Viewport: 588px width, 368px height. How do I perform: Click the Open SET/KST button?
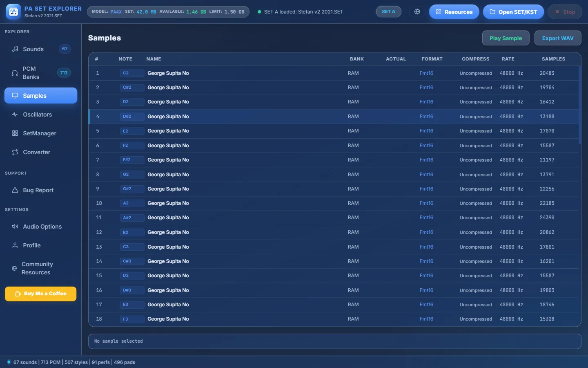(513, 12)
